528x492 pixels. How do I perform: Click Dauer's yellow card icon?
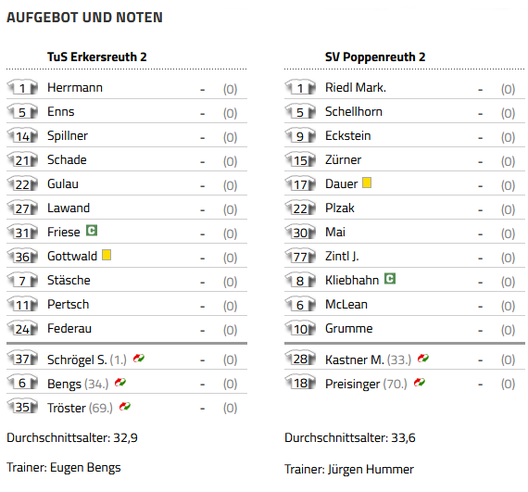tap(367, 183)
